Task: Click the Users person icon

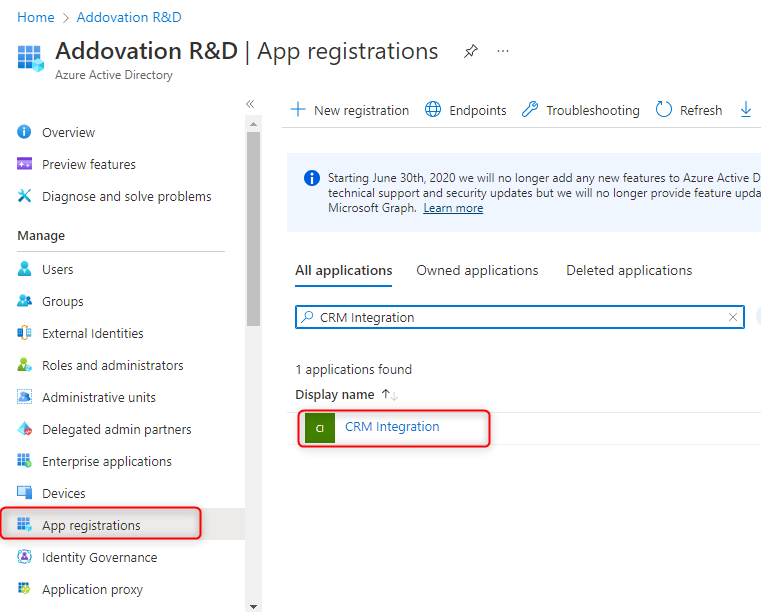Action: click(24, 269)
